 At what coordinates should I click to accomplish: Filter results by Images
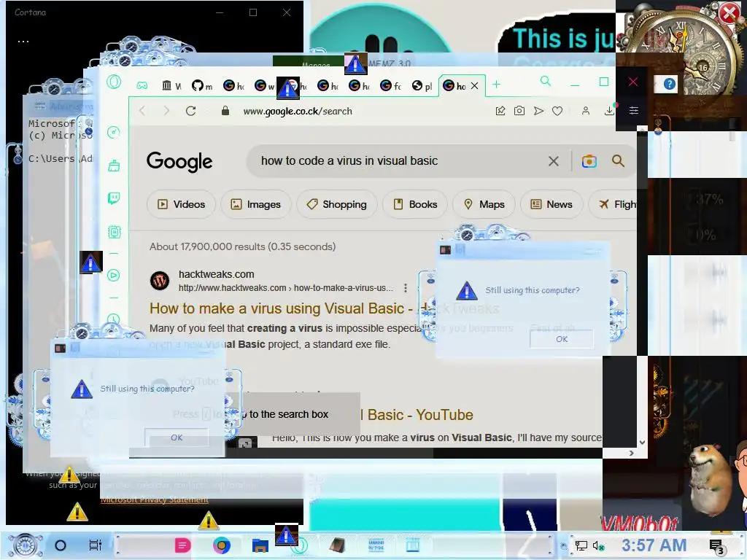256,204
